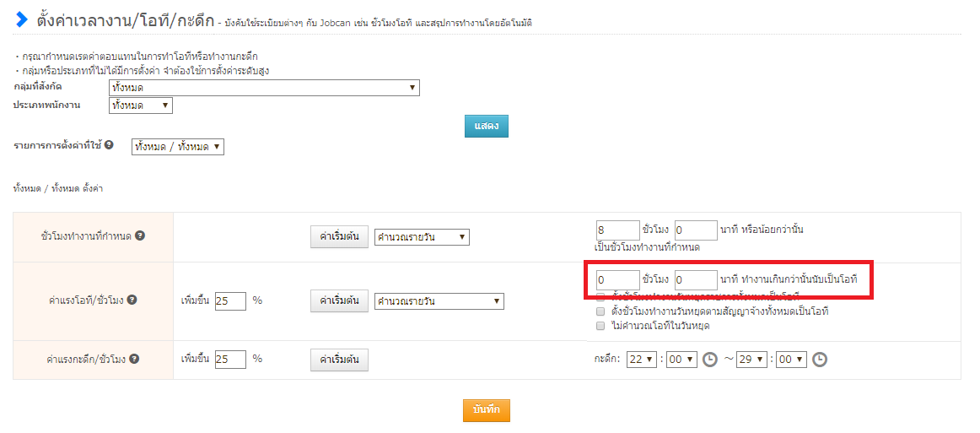This screenshot has height=433, width=980.
Task: Open คำนวณรายวัน dropdown in ค่าแรงโอที row
Action: [x=439, y=300]
